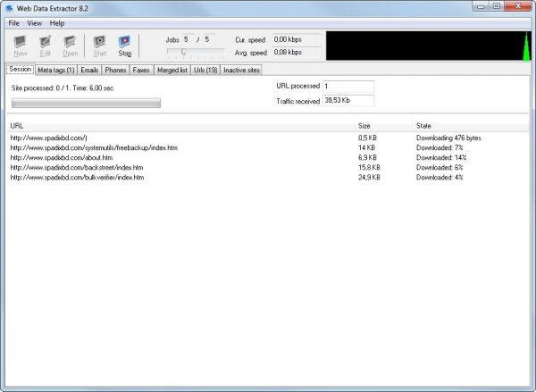Click the 24,9 KB size cell
This screenshot has height=392, width=536.
(x=369, y=178)
